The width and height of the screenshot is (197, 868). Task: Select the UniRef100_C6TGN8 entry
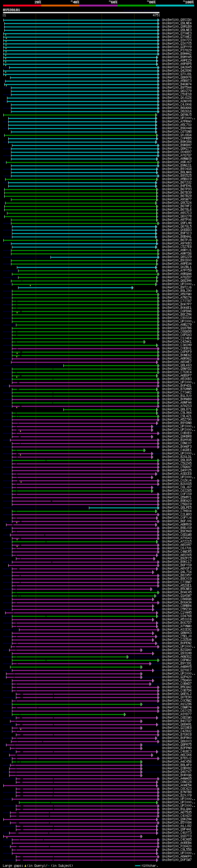(177, 132)
